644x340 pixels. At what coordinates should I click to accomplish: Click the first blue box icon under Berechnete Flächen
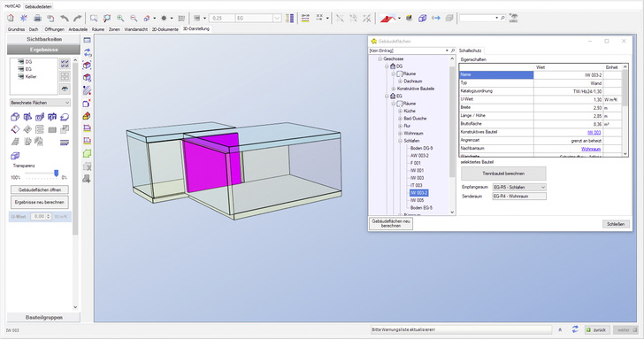[x=15, y=117]
